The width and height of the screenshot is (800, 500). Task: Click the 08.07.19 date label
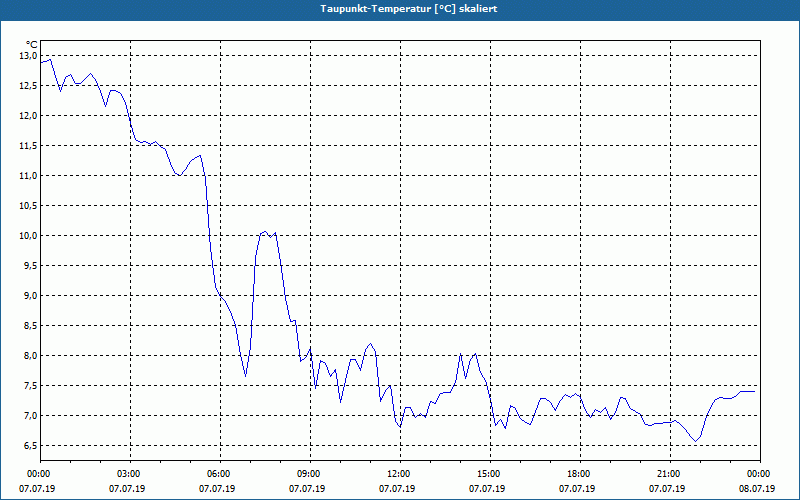[x=757, y=489]
